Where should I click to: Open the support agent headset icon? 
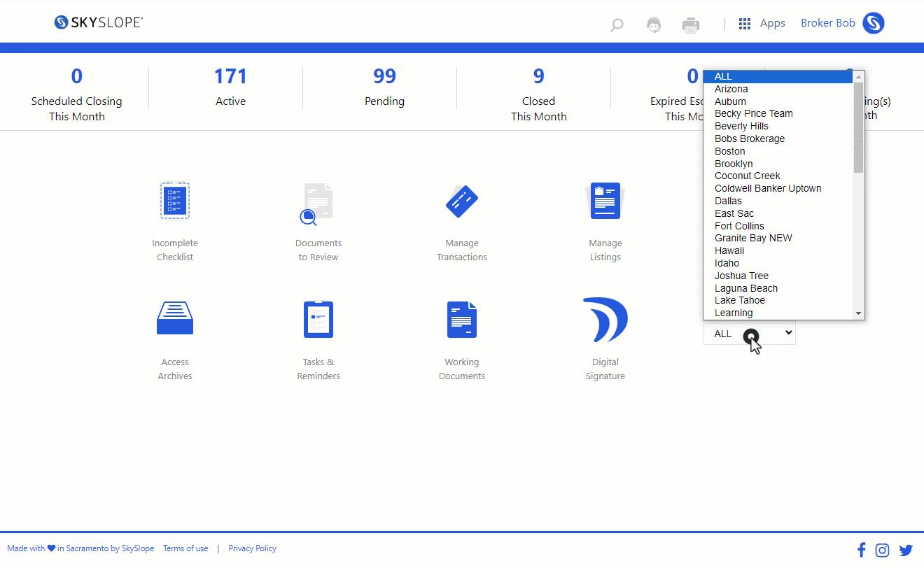coord(654,25)
